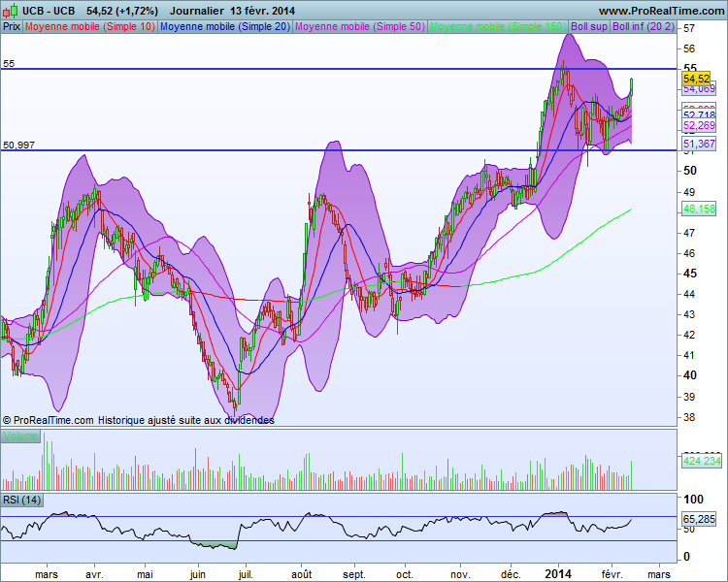Image resolution: width=728 pixels, height=582 pixels.
Task: Click the 65,285 RSI value tag
Action: point(699,518)
